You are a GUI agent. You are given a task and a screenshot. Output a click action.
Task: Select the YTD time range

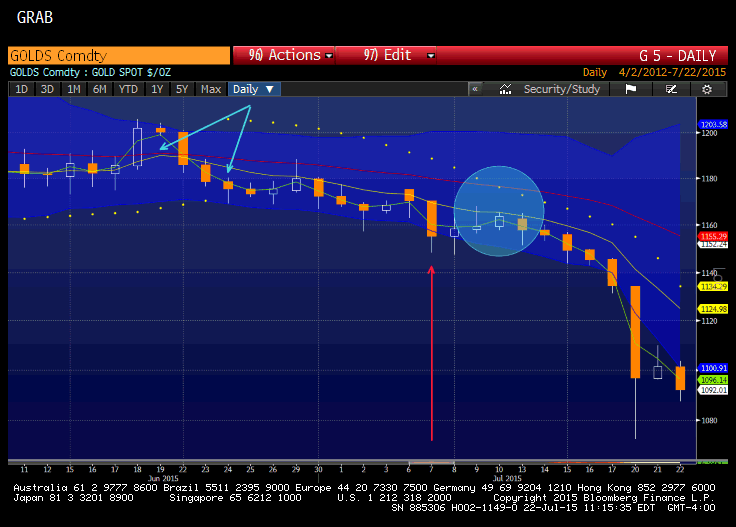tap(128, 89)
